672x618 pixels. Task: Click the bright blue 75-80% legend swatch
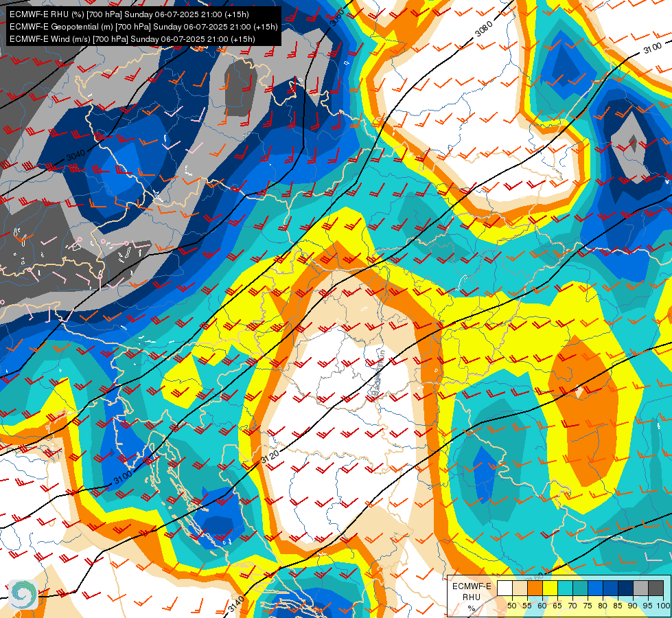595,588
